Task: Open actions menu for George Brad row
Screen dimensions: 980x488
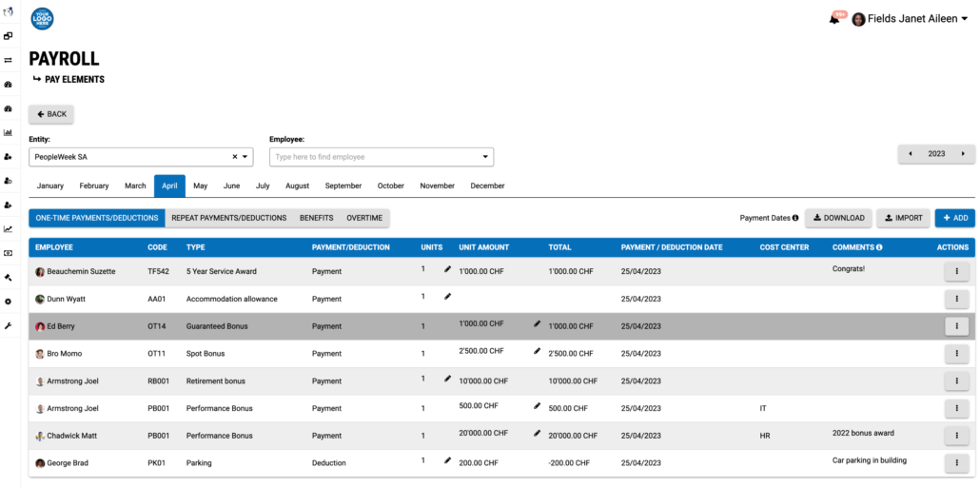Action: (956, 463)
